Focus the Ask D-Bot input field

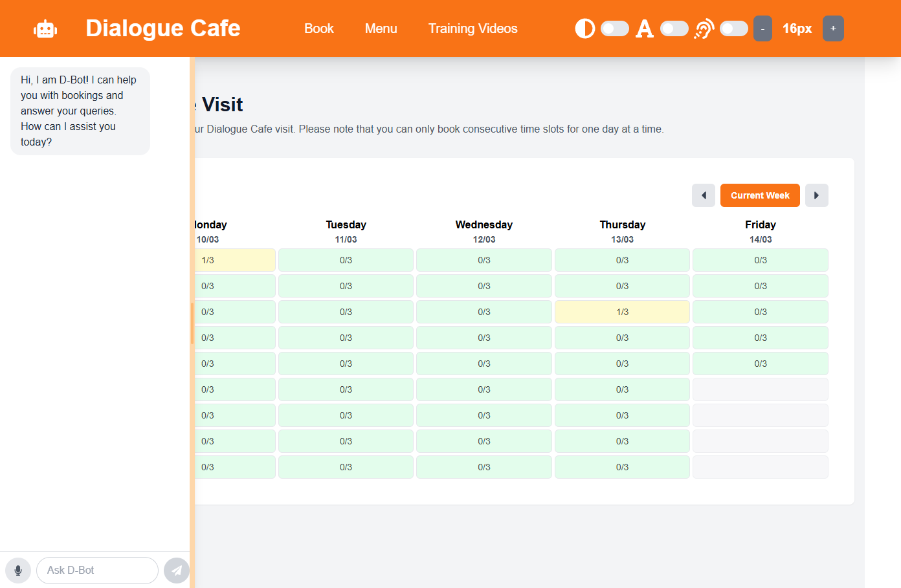pyautogui.click(x=97, y=571)
